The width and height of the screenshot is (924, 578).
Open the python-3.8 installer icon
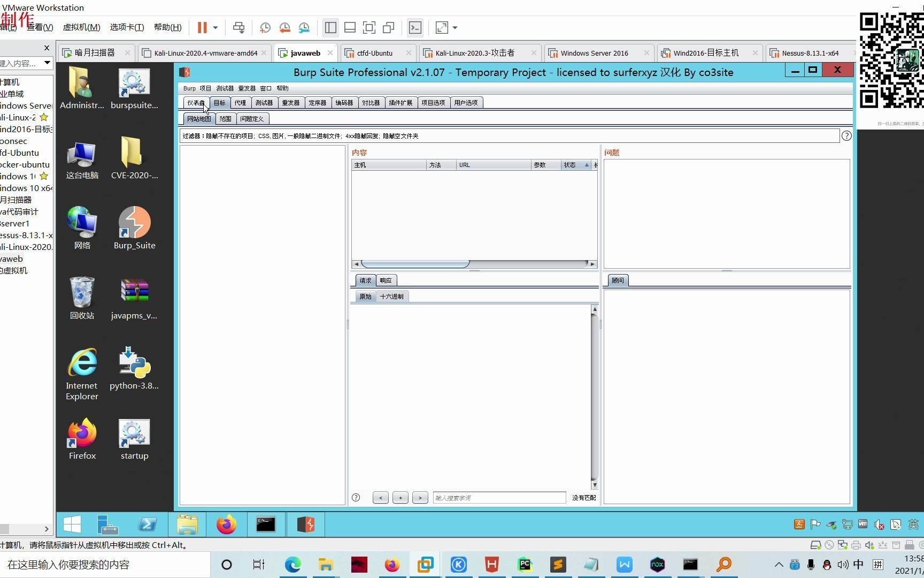pos(134,368)
